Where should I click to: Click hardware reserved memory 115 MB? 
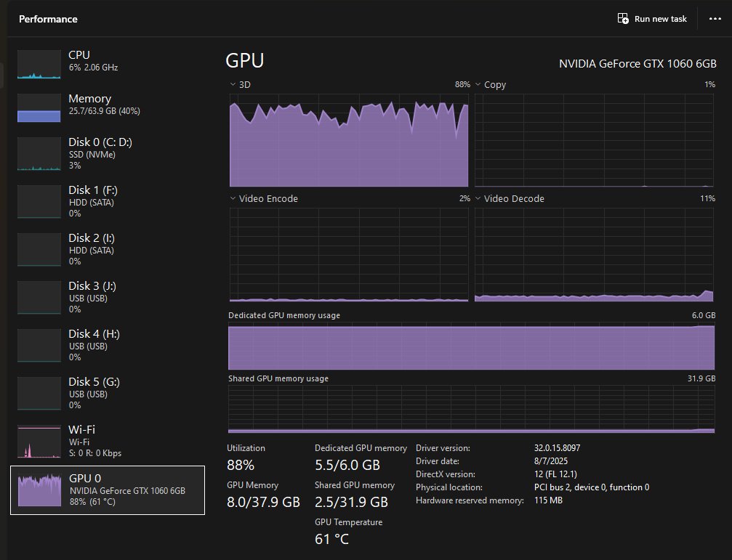pos(548,500)
